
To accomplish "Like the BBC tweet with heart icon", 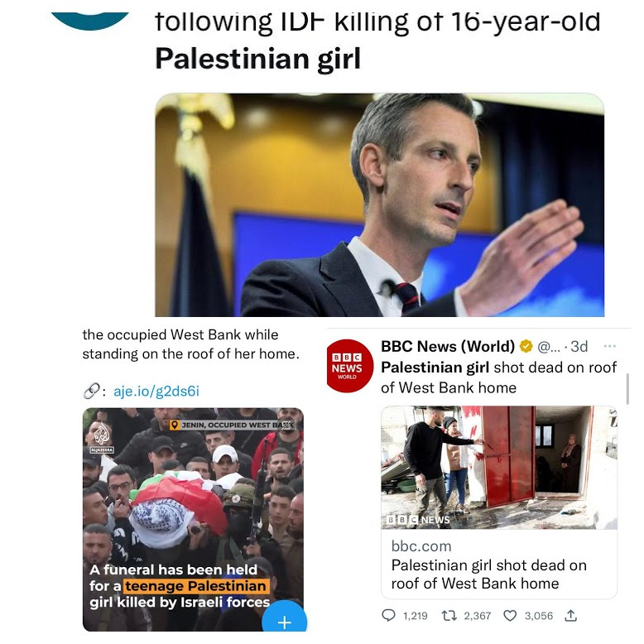I will pos(510,616).
